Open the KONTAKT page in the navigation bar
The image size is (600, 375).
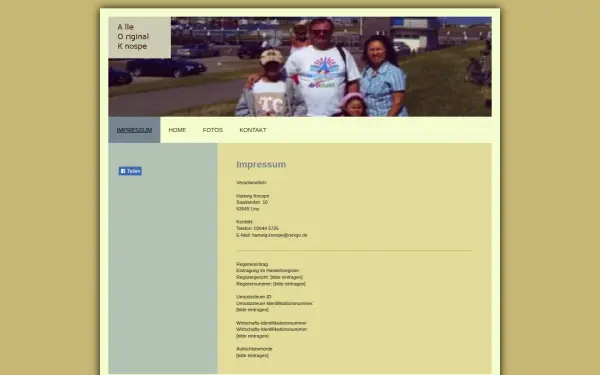click(253, 130)
